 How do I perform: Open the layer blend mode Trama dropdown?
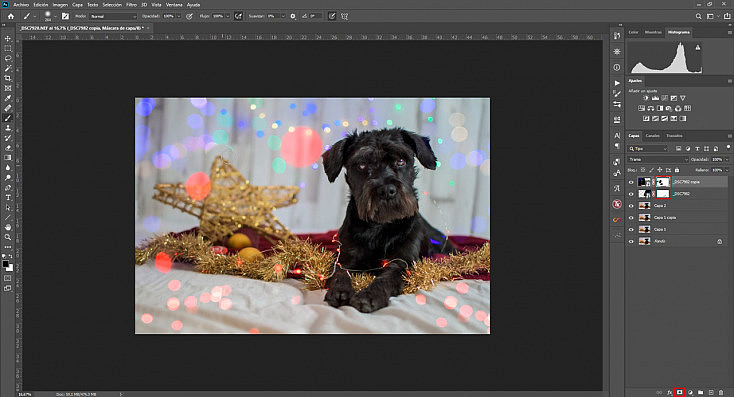(658, 160)
